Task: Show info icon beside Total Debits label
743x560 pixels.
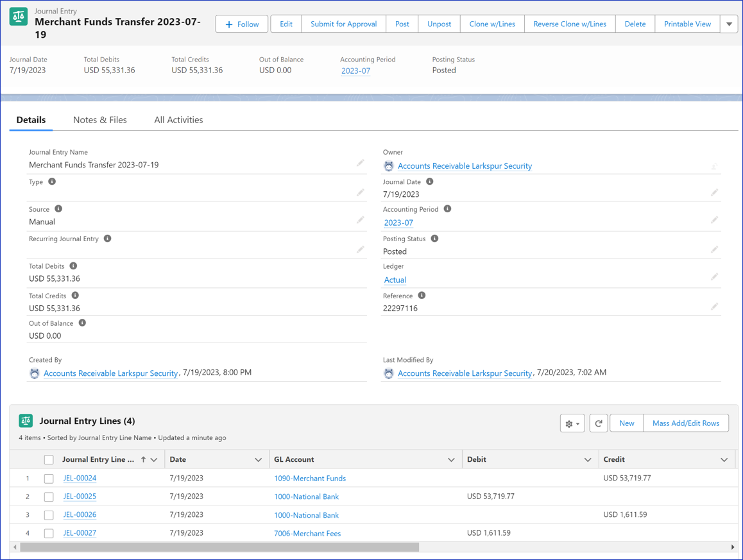Action: pyautogui.click(x=73, y=266)
